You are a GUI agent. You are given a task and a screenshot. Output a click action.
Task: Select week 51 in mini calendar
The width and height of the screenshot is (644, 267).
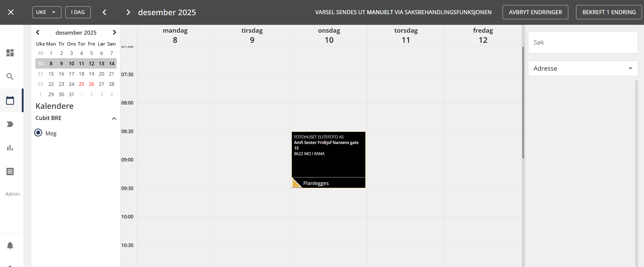(x=41, y=74)
